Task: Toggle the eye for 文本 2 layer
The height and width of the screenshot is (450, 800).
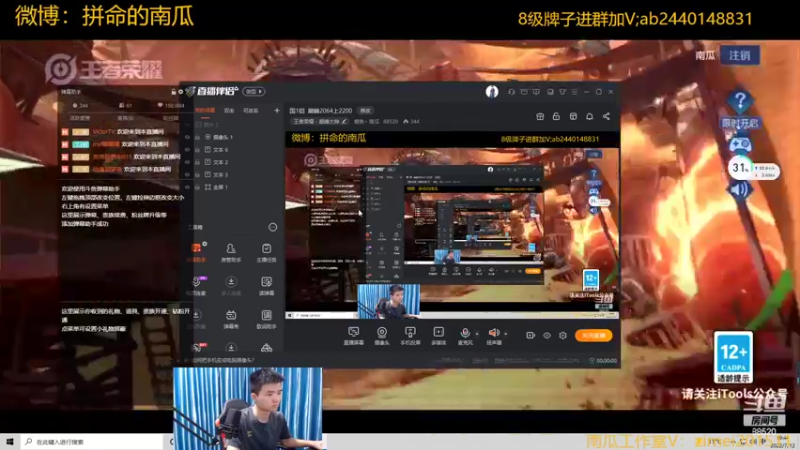Action: click(187, 162)
